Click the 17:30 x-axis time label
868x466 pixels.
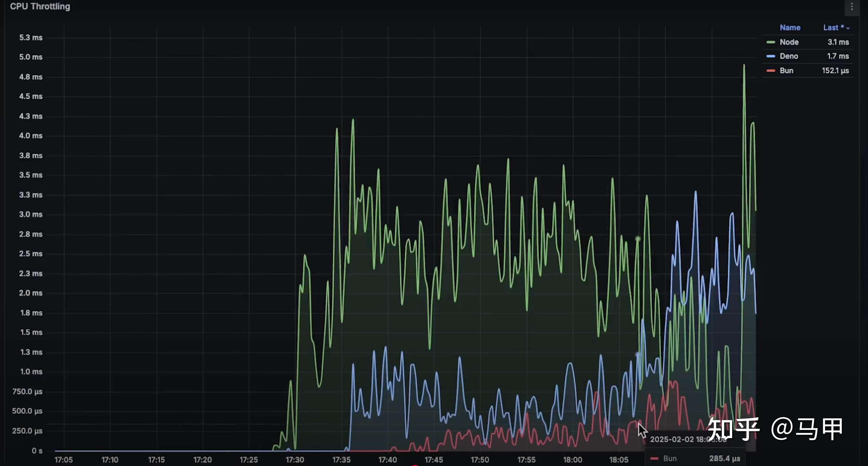click(x=295, y=460)
